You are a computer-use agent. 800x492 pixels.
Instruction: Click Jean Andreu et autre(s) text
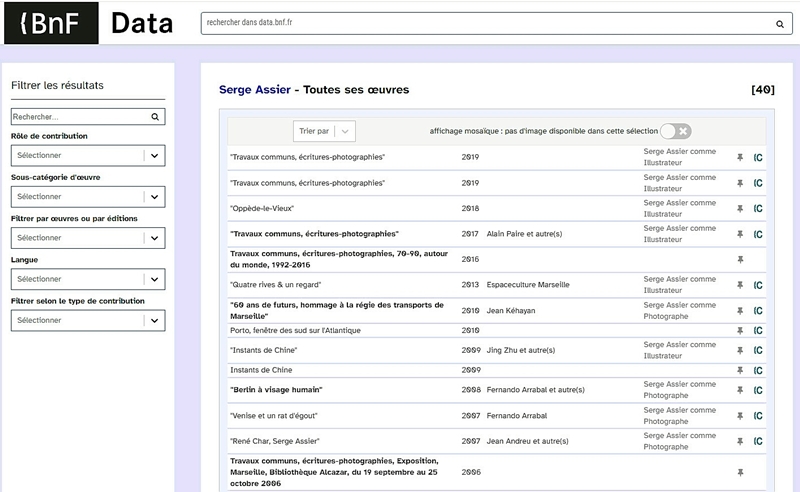[x=527, y=441]
